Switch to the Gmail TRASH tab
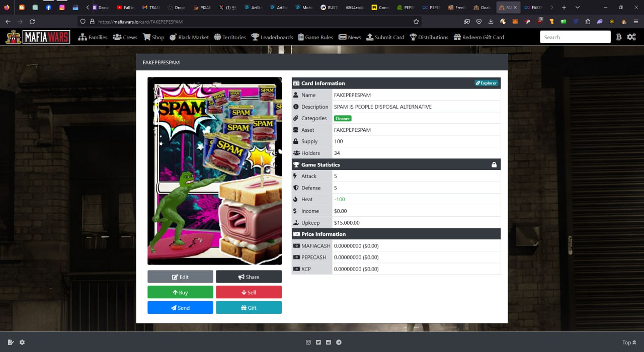 150,8
